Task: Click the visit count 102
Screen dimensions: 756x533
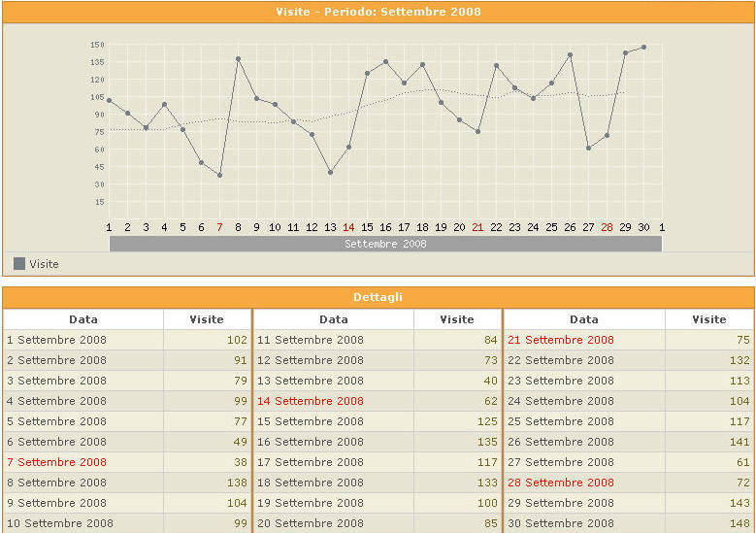Action: tap(237, 340)
